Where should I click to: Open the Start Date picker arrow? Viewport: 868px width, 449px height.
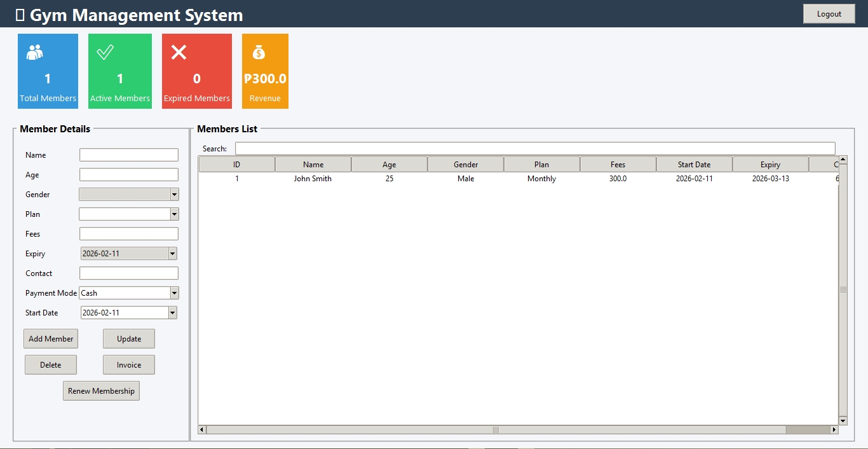point(172,313)
